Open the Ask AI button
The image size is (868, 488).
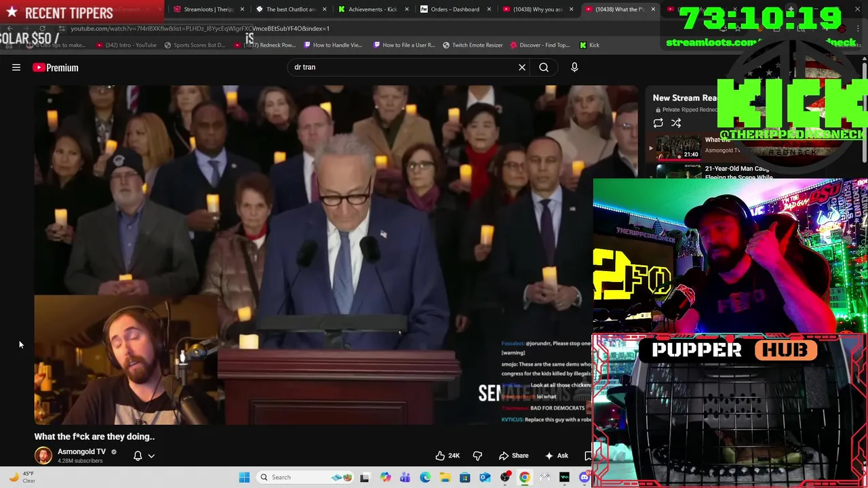[557, 455]
